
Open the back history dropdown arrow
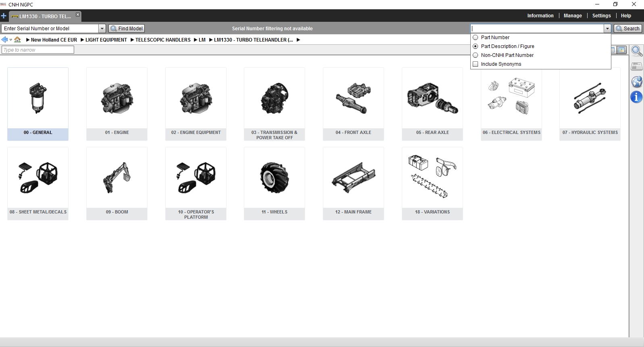click(11, 40)
